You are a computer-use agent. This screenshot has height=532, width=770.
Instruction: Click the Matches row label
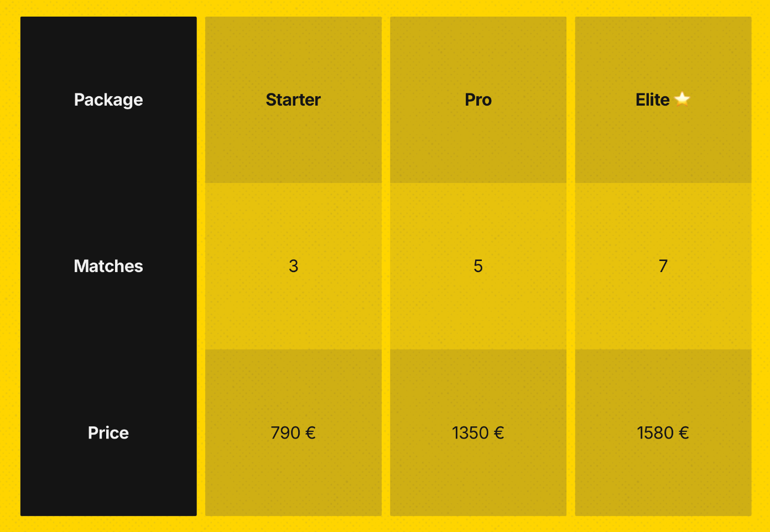[108, 266]
